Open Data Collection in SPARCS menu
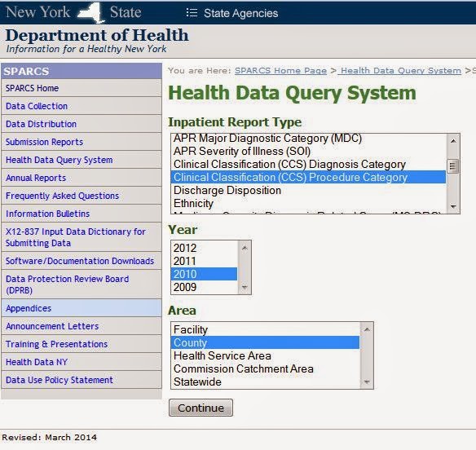The image size is (476, 450). click(37, 106)
